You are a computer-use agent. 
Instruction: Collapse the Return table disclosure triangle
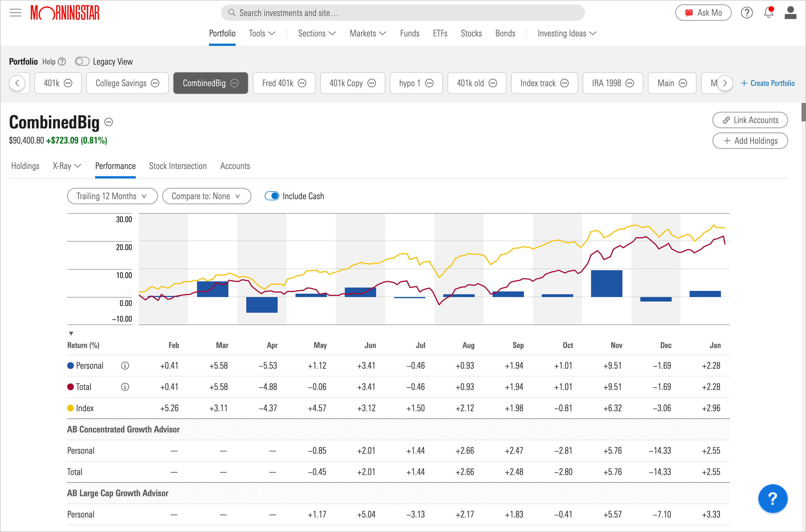tap(71, 333)
